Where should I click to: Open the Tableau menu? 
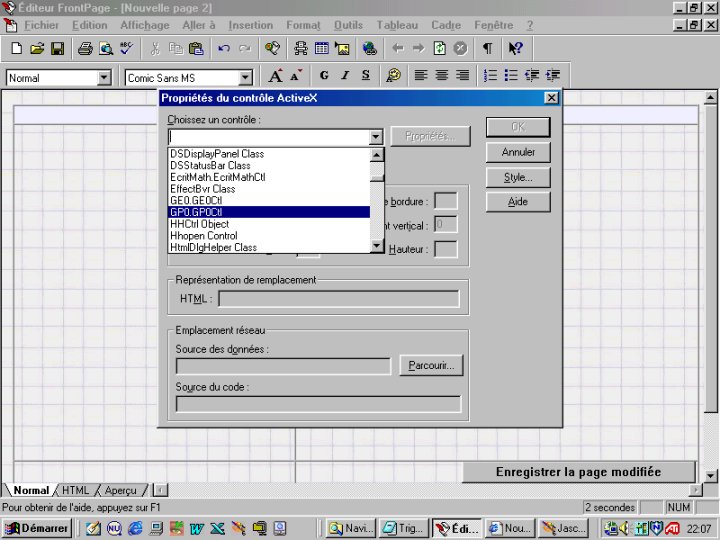(397, 25)
